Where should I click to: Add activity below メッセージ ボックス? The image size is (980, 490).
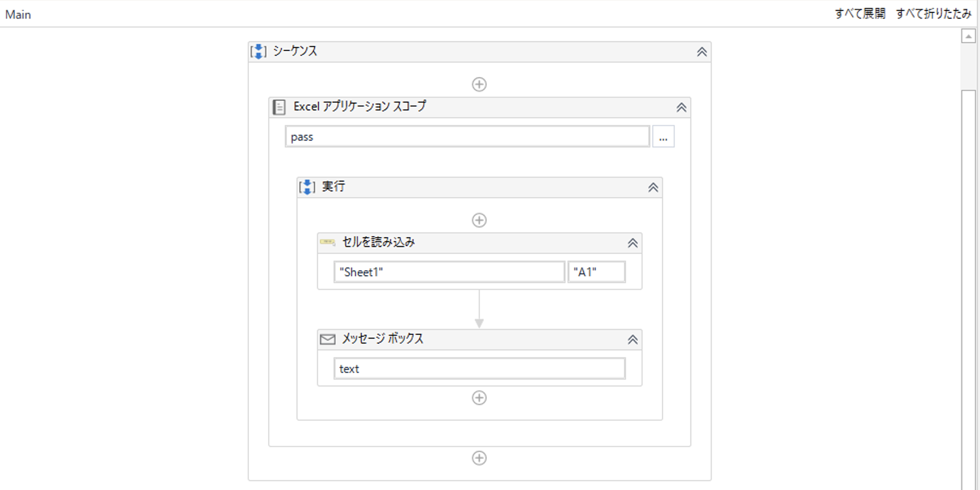pyautogui.click(x=479, y=398)
